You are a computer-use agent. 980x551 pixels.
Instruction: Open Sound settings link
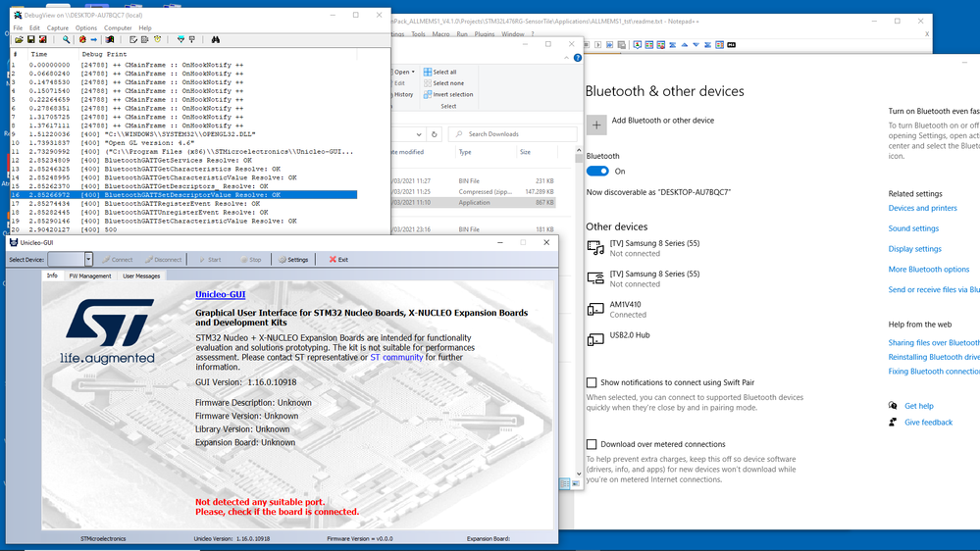pos(913,228)
